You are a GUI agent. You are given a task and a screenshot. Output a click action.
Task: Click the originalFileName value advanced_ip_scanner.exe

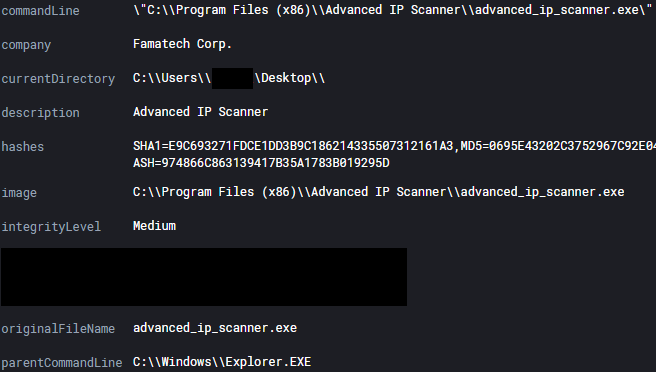pyautogui.click(x=215, y=328)
